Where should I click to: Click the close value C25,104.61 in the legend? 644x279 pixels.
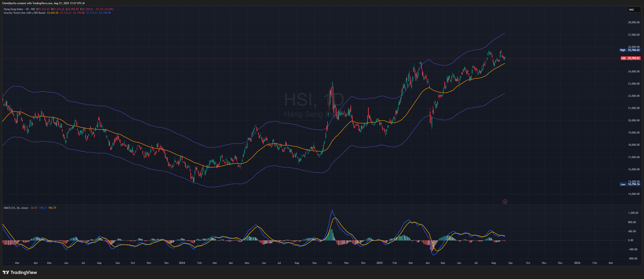(87, 9)
